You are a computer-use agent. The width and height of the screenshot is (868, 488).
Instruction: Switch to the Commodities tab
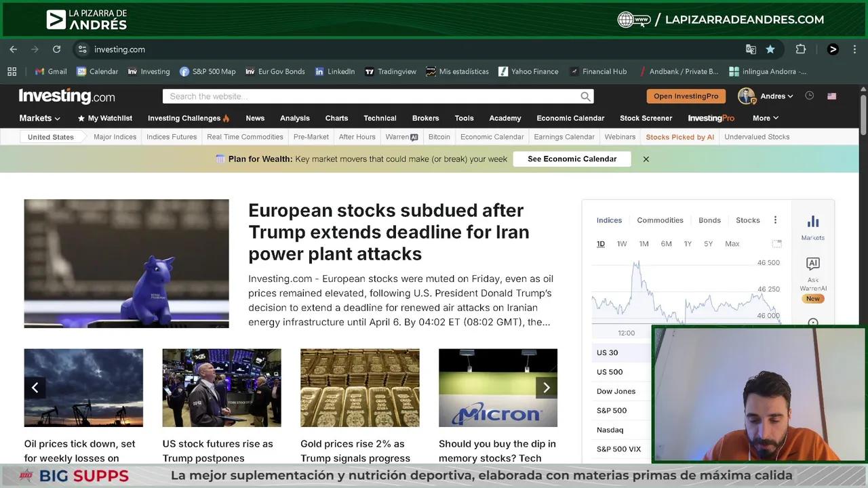(x=660, y=220)
